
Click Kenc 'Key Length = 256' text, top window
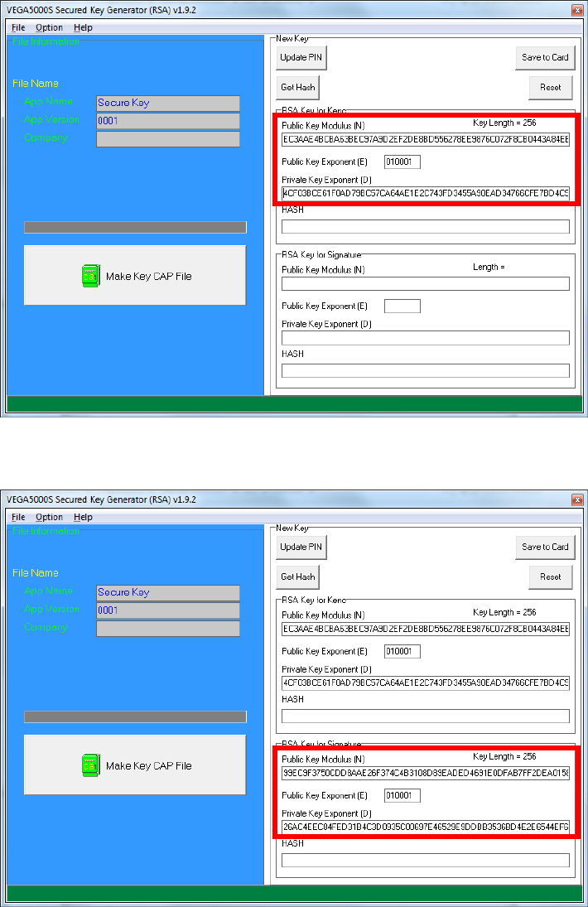click(504, 123)
